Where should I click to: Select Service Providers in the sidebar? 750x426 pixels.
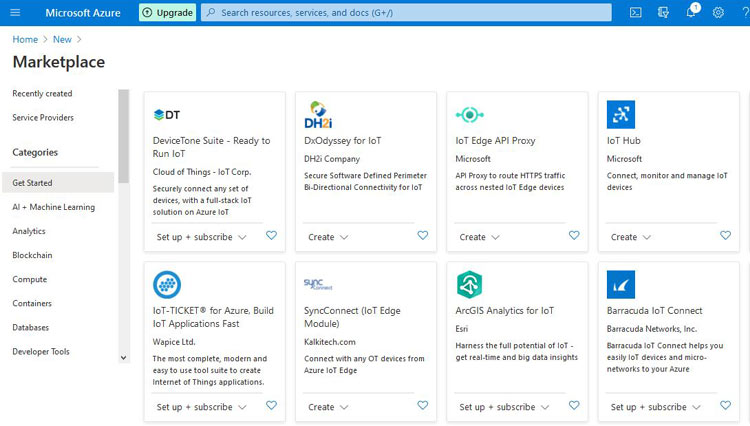[43, 118]
